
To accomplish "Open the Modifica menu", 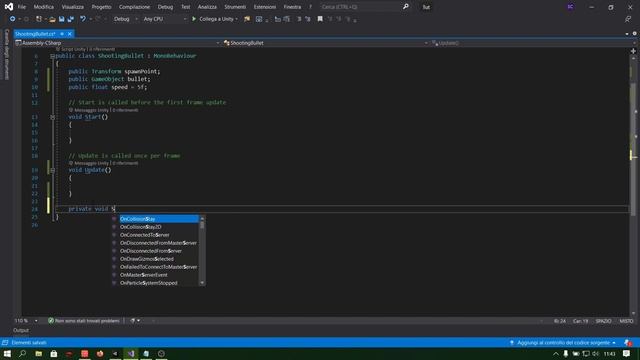I will pos(44,7).
